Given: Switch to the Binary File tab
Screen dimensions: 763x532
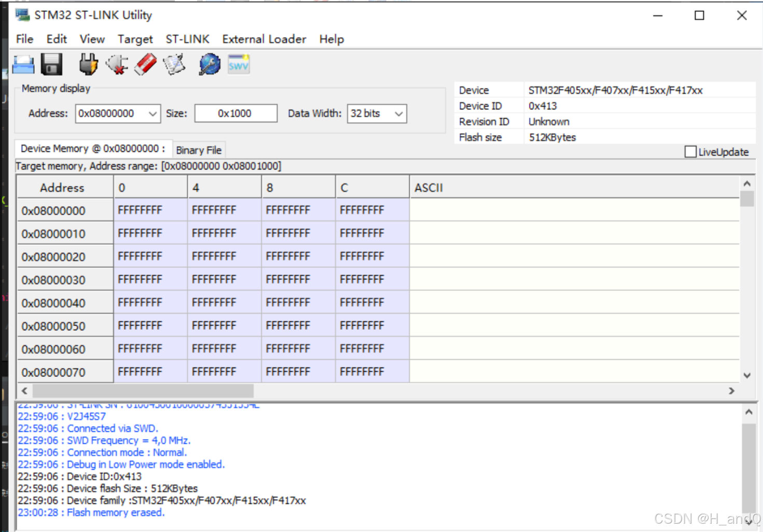Looking at the screenshot, I should (x=199, y=150).
